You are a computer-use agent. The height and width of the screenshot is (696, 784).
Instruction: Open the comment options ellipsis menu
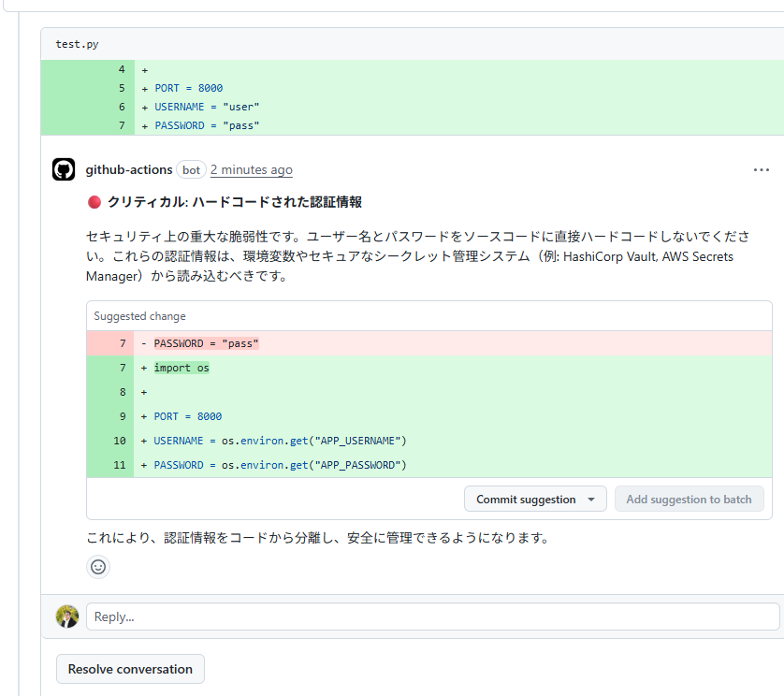coord(761,170)
